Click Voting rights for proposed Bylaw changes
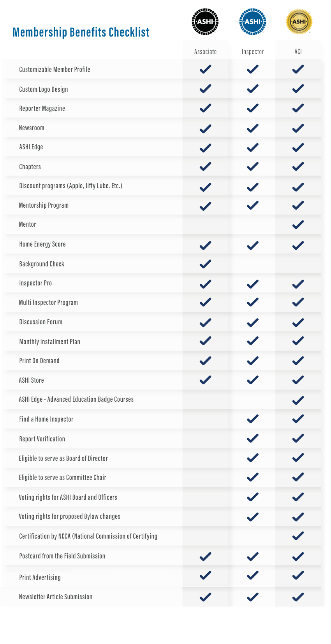 [x=70, y=516]
